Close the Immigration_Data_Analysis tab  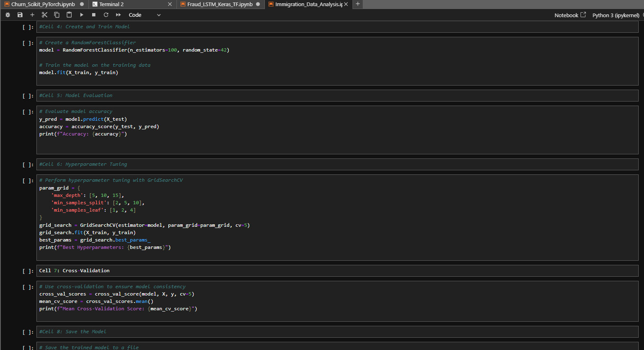[346, 4]
